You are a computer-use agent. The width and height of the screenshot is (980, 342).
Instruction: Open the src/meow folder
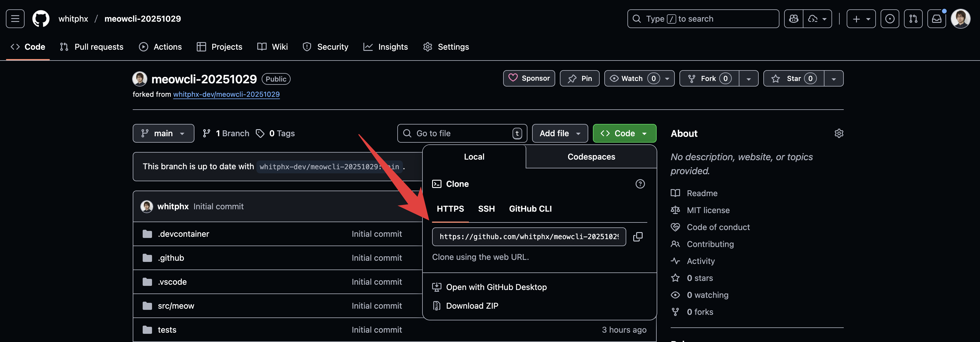point(176,306)
